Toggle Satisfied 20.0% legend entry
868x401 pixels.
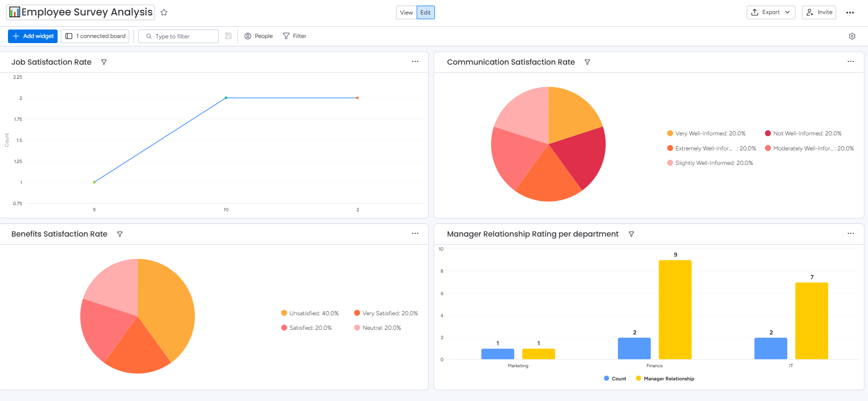coord(306,328)
